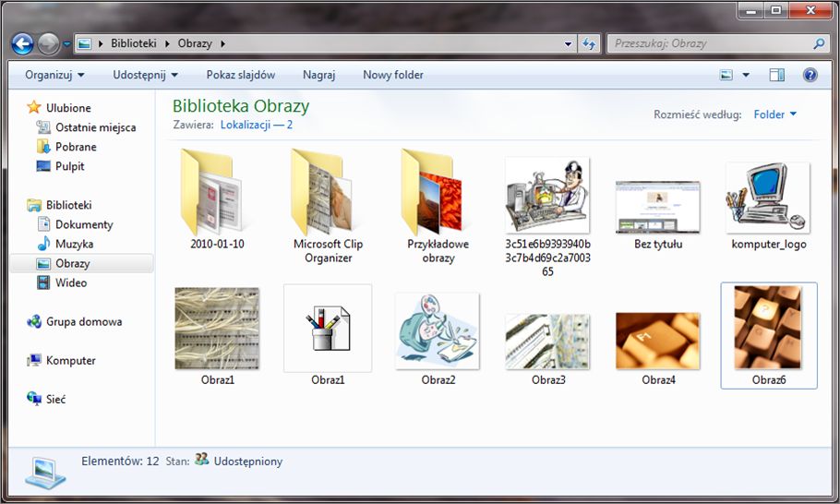Select the 2010-01-10 folder
The height and width of the screenshot is (504, 840).
pyautogui.click(x=216, y=199)
